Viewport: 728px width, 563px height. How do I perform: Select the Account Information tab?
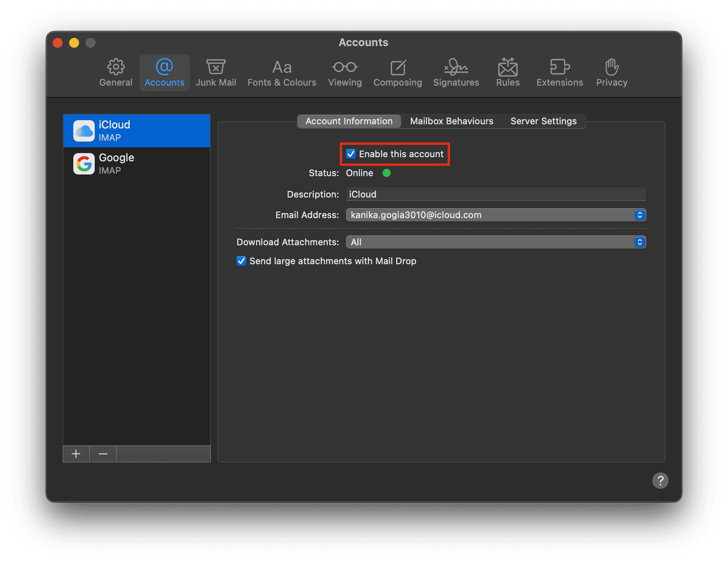(349, 121)
